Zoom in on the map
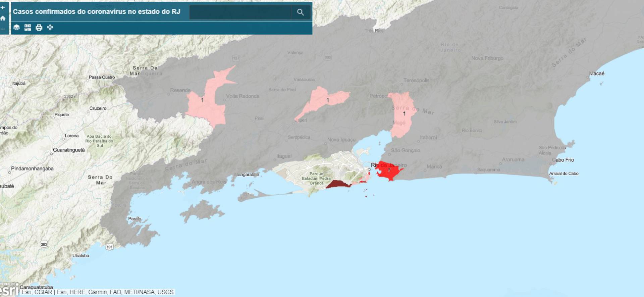 [x=3, y=7]
